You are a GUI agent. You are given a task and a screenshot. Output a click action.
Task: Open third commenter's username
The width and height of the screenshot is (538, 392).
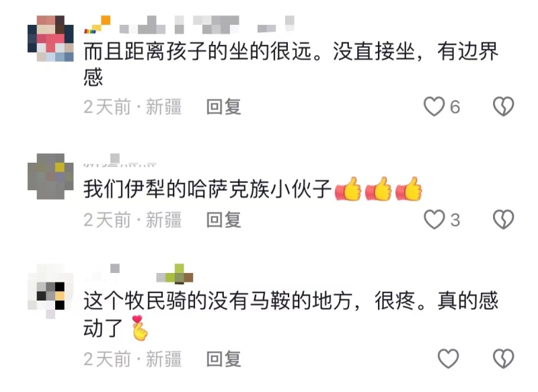[x=139, y=274]
